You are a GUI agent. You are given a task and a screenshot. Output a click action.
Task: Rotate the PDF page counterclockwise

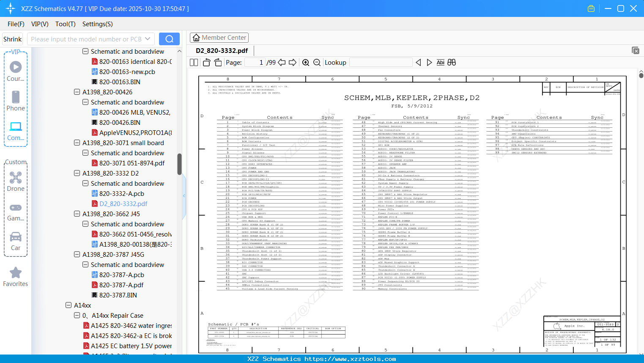tap(207, 63)
